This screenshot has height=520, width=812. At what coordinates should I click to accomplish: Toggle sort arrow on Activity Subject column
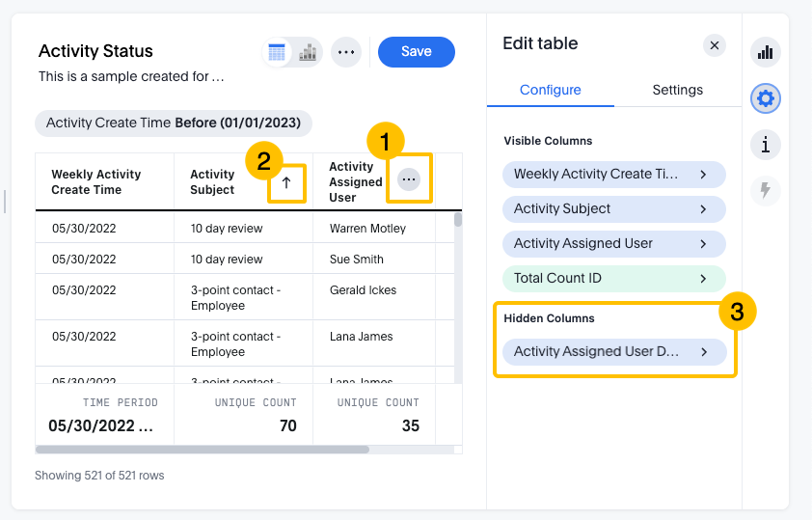pos(286,182)
